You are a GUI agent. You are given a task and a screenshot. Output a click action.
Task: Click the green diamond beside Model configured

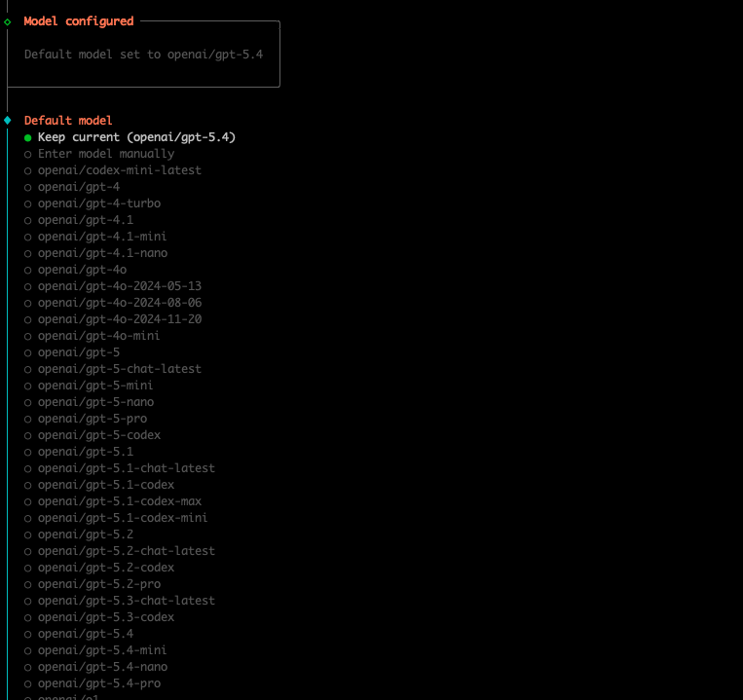(8, 21)
